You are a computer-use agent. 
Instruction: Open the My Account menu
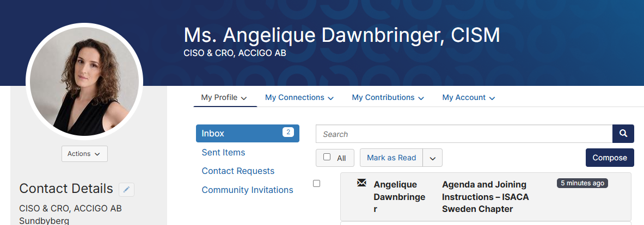[x=468, y=97]
